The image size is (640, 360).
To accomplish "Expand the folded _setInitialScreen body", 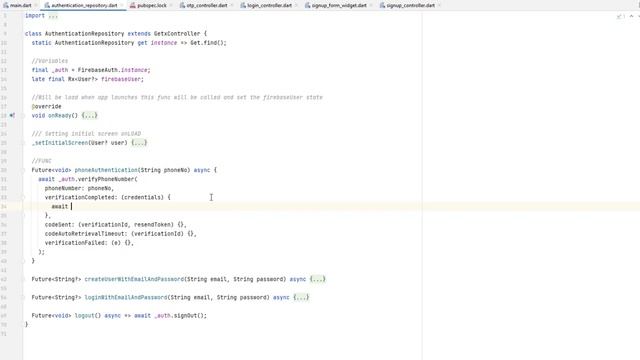I will pyautogui.click(x=139, y=142).
